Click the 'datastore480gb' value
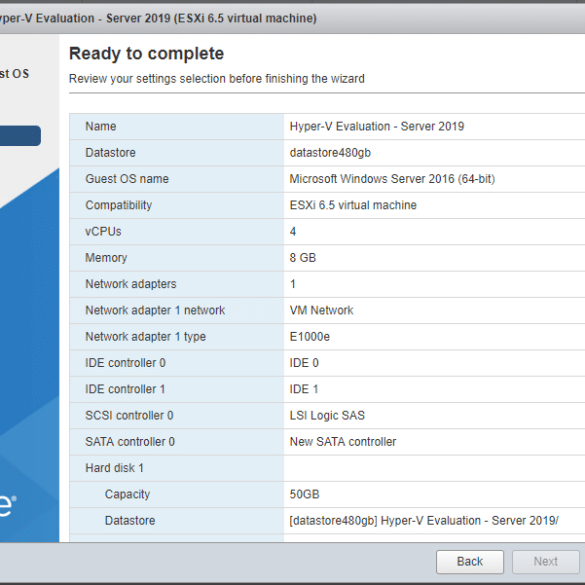 (x=330, y=153)
